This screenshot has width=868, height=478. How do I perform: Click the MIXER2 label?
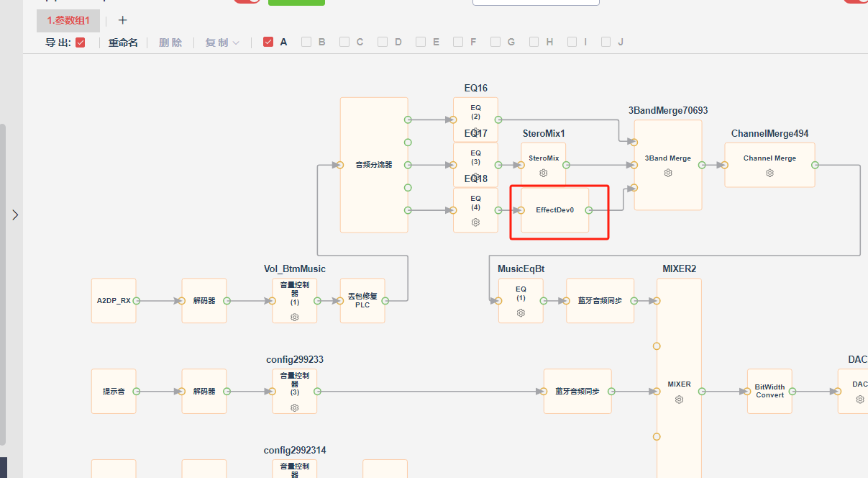point(680,269)
